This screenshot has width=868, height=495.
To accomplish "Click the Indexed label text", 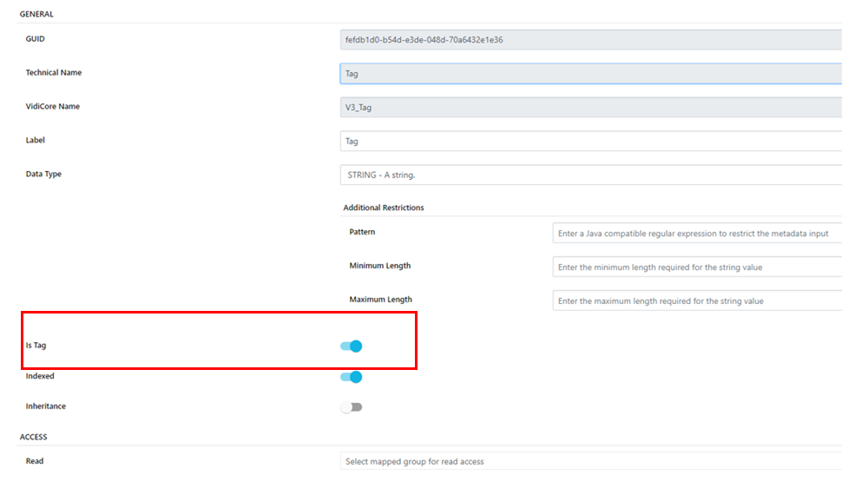I will pyautogui.click(x=40, y=376).
